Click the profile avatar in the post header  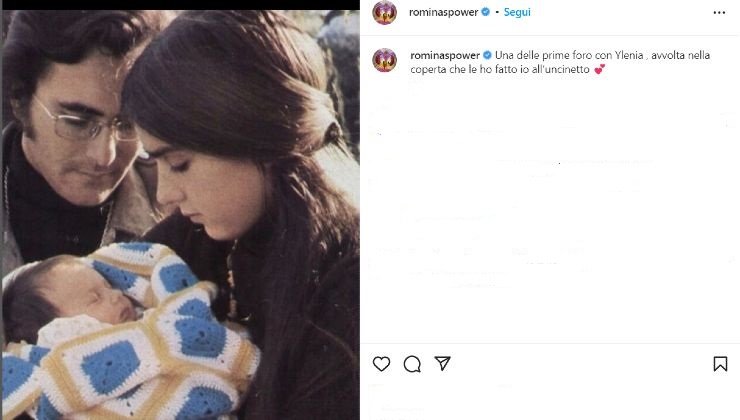384,13
